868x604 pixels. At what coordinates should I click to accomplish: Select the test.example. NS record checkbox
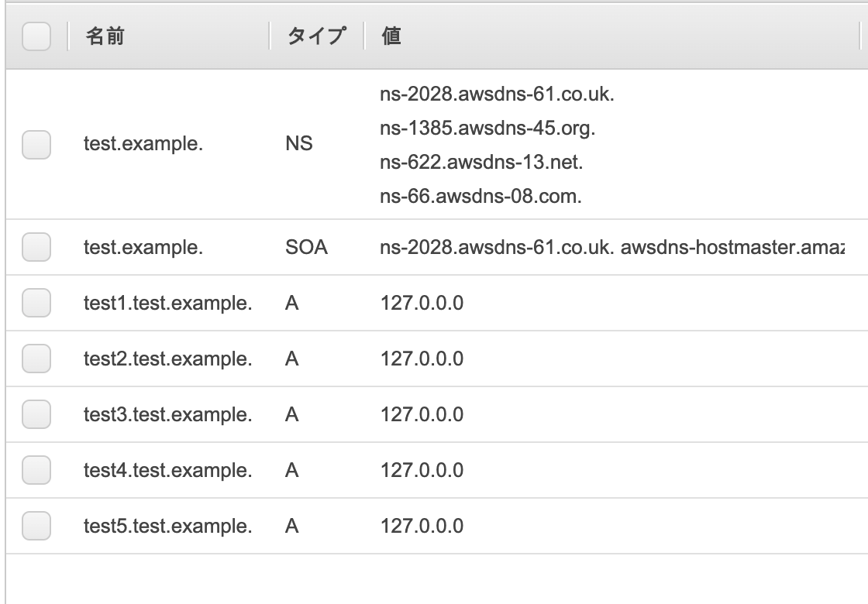coord(36,144)
